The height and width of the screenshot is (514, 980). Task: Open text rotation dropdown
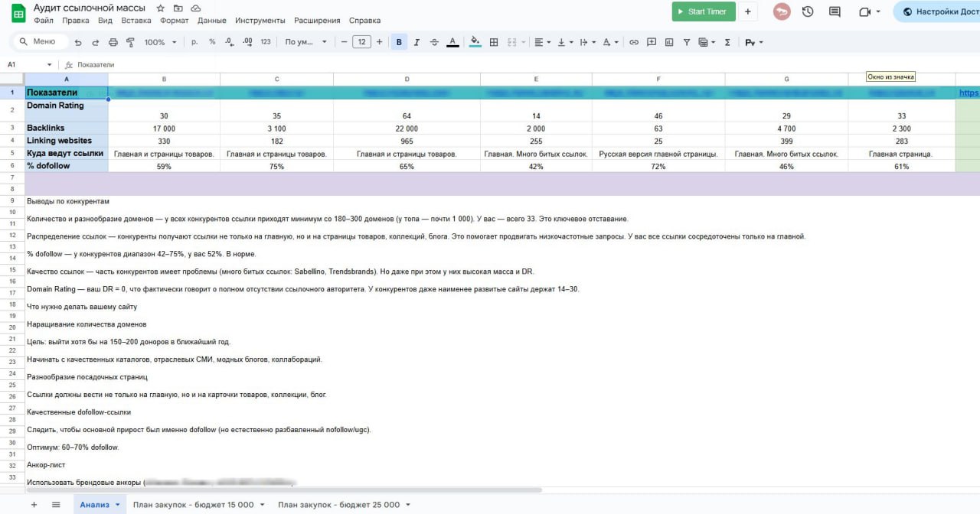point(610,42)
